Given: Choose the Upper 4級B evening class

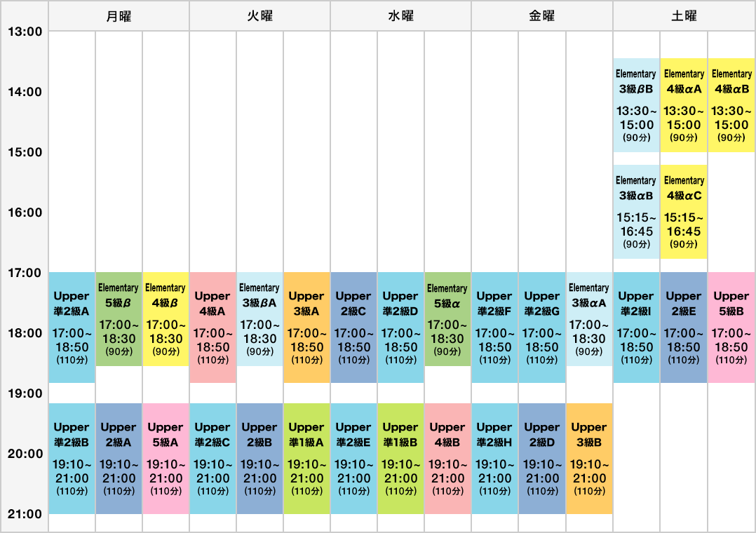Looking at the screenshot, I should (x=447, y=459).
